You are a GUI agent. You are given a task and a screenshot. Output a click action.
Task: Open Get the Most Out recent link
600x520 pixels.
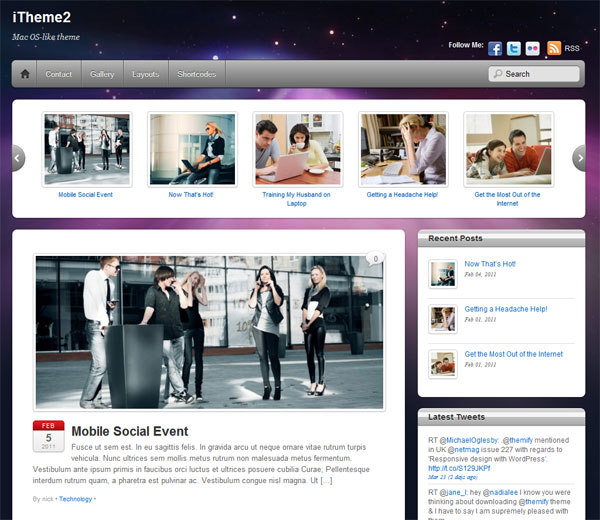[x=514, y=354]
